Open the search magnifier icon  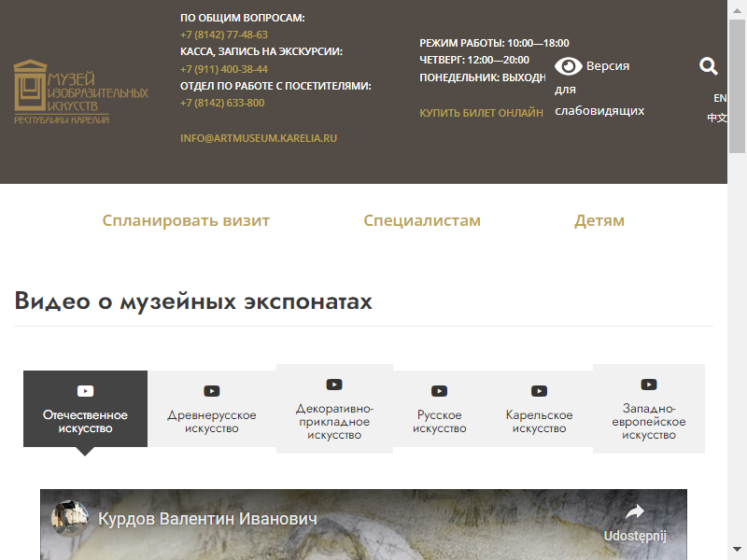click(x=709, y=66)
